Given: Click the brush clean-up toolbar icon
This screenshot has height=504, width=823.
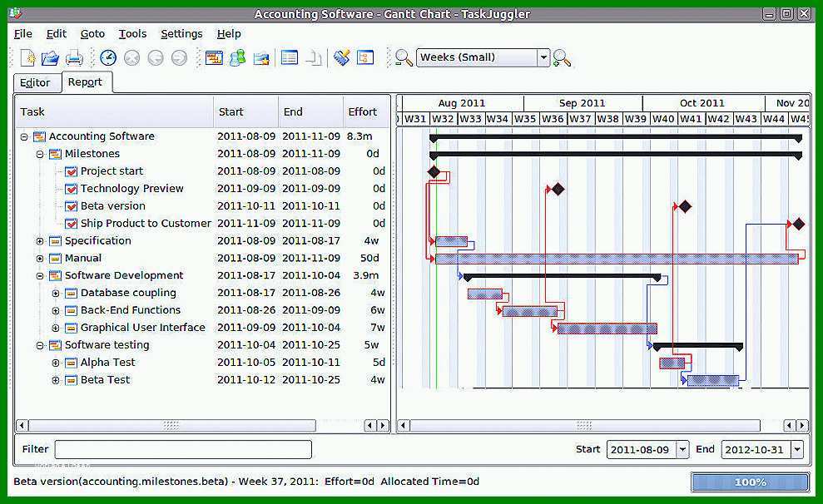Looking at the screenshot, I should tap(342, 57).
